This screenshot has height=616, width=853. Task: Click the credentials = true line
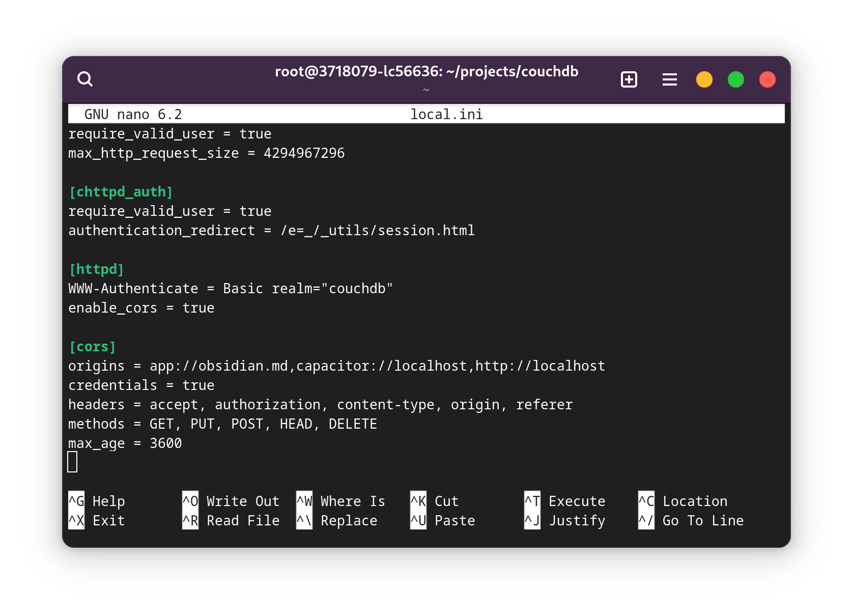point(141,385)
